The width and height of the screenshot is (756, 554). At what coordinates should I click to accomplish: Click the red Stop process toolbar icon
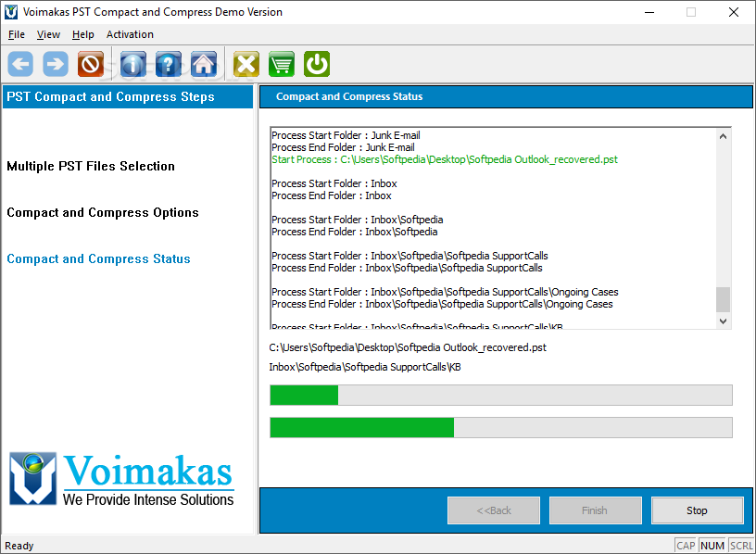point(91,64)
